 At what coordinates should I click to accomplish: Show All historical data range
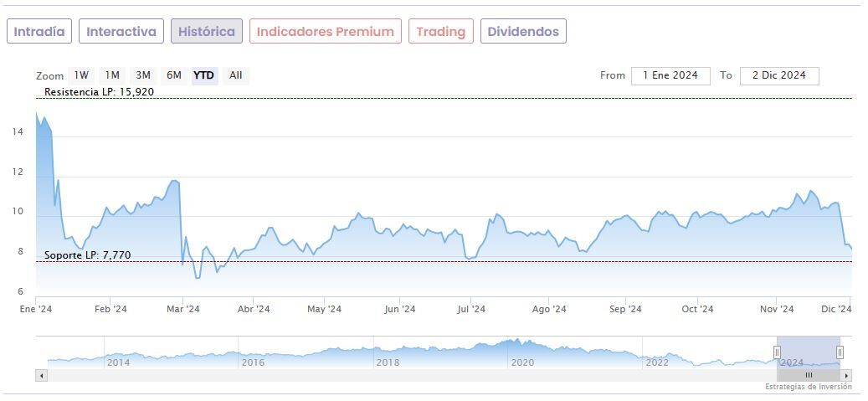click(236, 75)
